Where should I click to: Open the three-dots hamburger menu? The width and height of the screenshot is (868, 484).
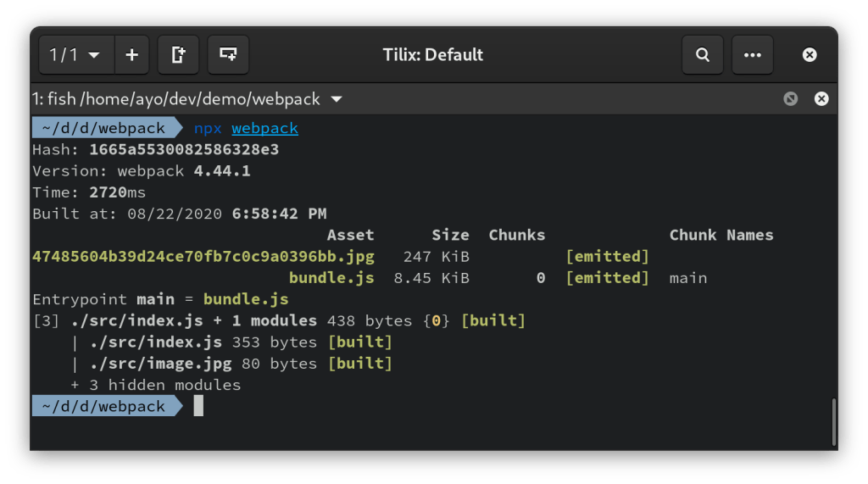pyautogui.click(x=753, y=55)
